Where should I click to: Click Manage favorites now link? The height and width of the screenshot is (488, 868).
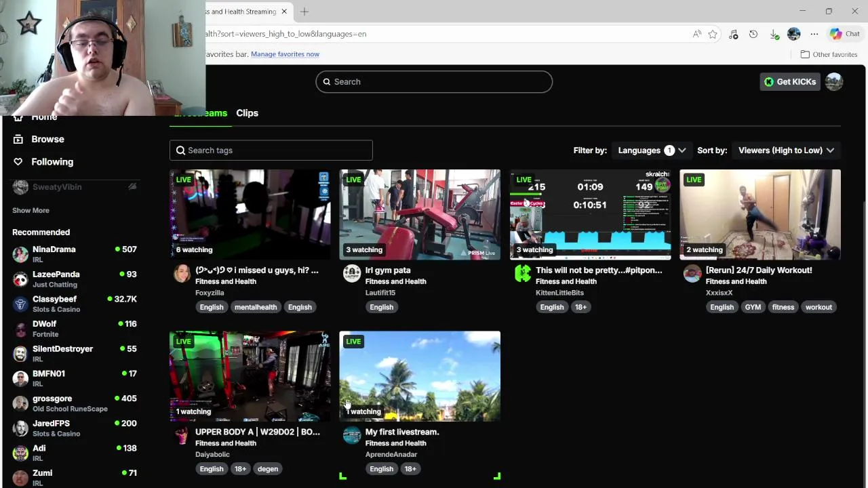coord(285,54)
